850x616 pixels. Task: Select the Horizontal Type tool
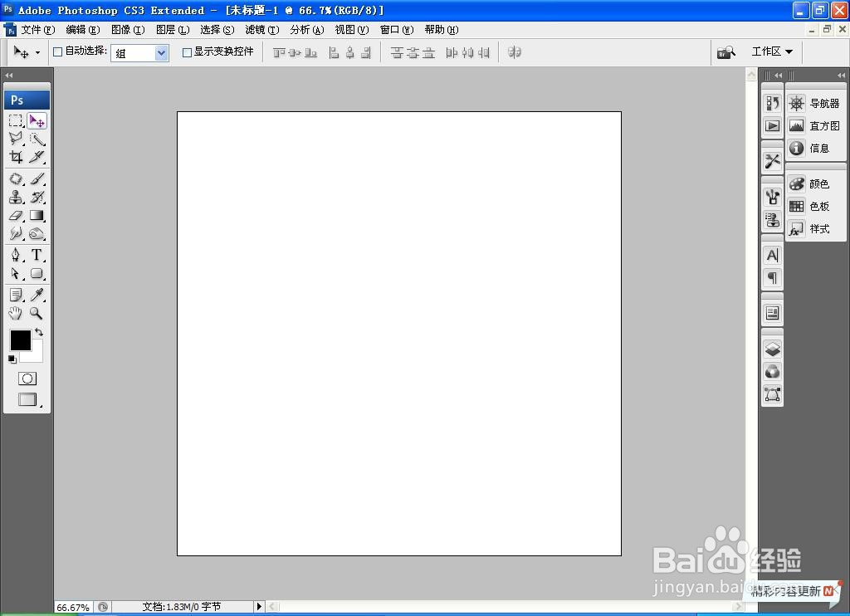[37, 255]
